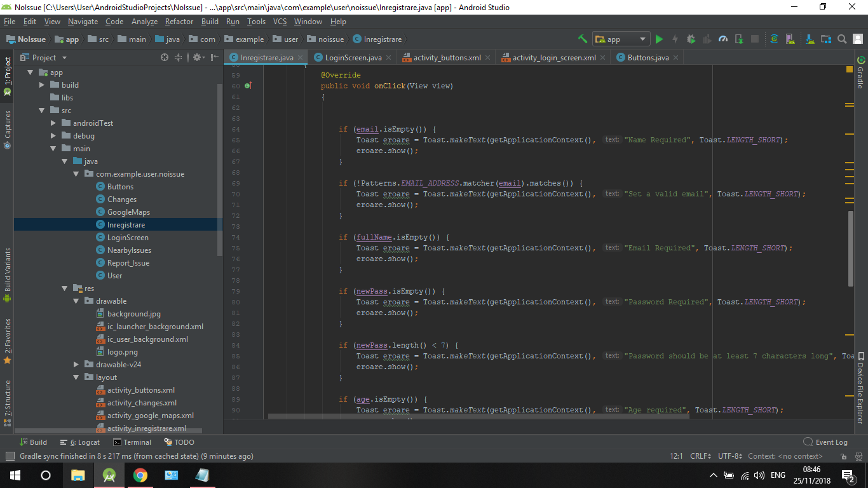Open the Build tool window button
Viewport: 868px width, 488px height.
(34, 442)
